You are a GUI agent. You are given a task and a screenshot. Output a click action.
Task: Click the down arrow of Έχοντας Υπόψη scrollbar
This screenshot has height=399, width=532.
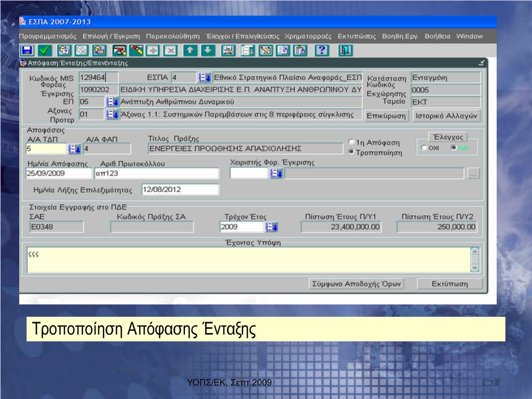tap(475, 268)
